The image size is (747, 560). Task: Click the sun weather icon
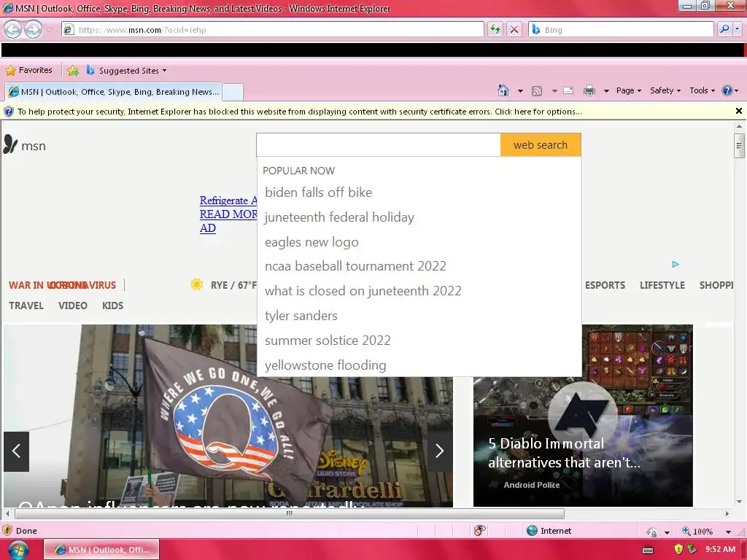196,285
